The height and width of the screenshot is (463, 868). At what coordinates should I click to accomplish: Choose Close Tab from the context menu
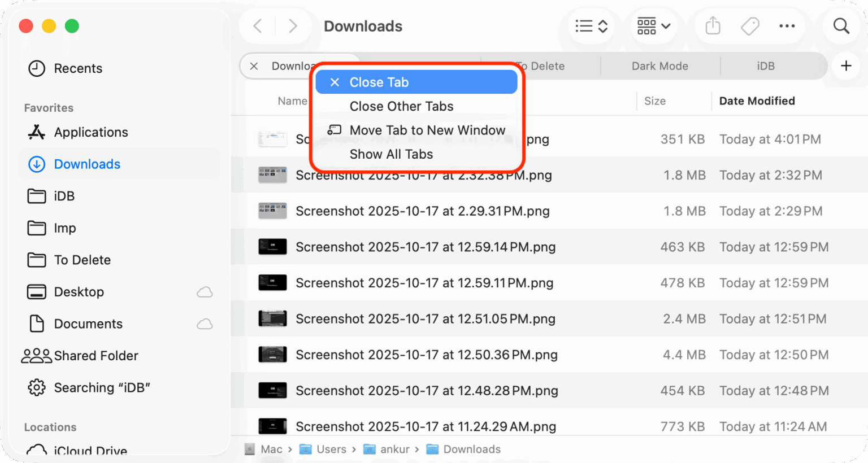click(416, 82)
